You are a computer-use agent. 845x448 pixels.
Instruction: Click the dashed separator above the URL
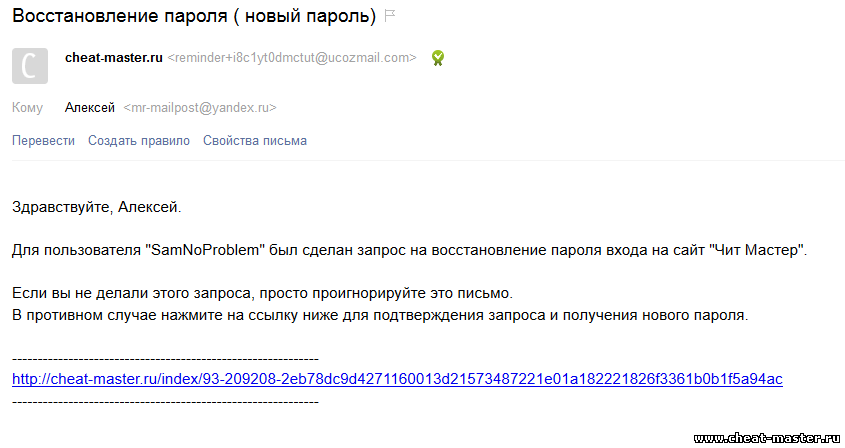pos(165,358)
